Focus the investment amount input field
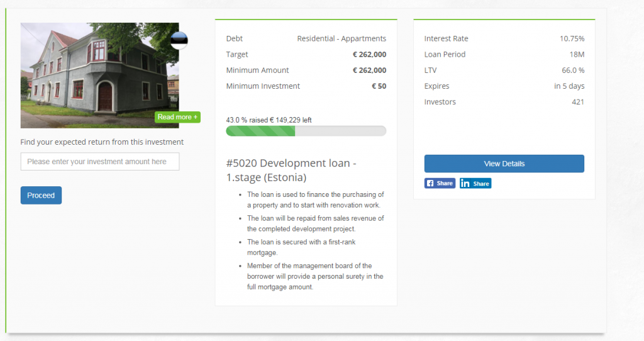644x341 pixels. [x=100, y=162]
